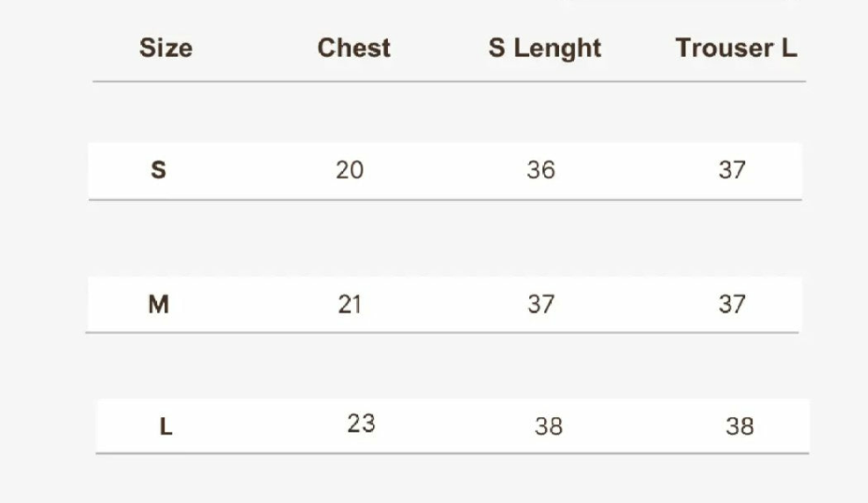Click the S Lenght column header
868x503 pixels.
click(545, 47)
